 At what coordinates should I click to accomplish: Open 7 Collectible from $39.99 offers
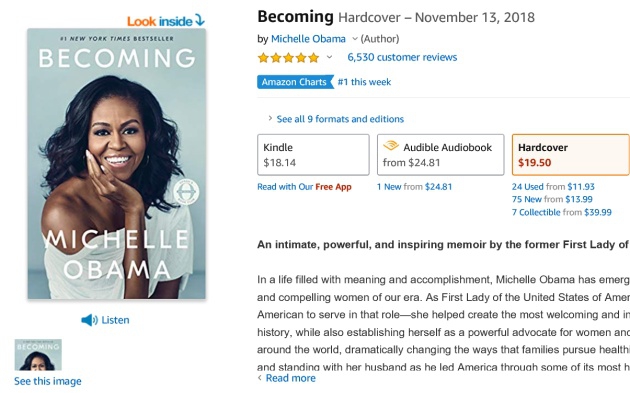click(562, 212)
